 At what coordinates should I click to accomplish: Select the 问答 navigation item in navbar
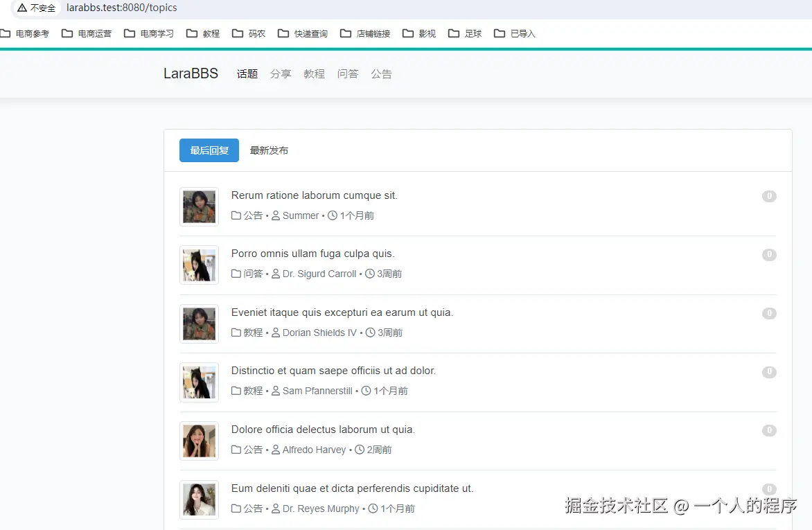(x=348, y=74)
